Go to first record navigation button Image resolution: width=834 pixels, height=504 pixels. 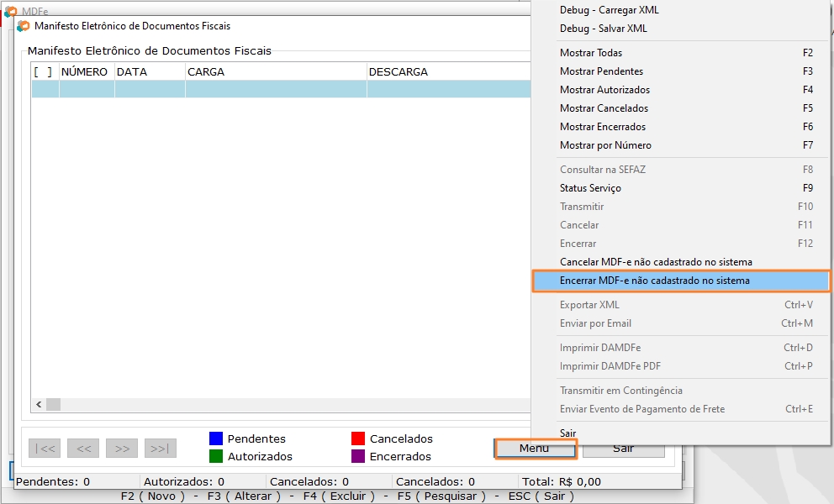tap(44, 449)
